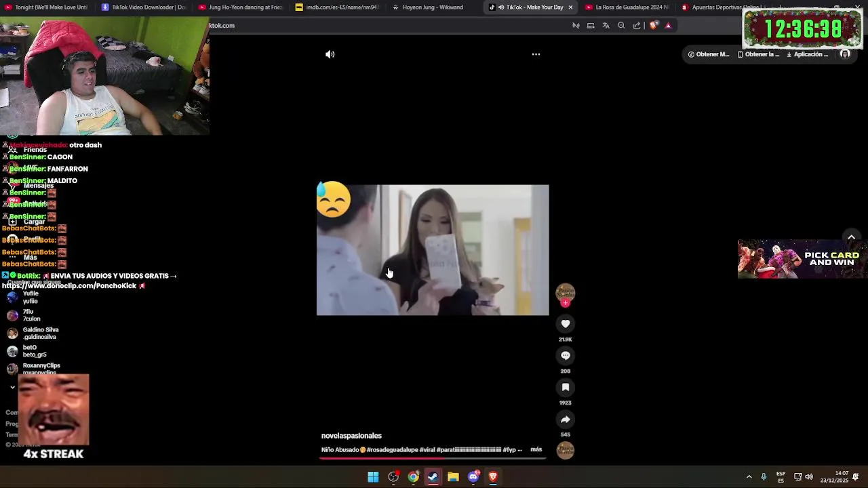Mute the TikTok video sound
The height and width of the screenshot is (488, 868).
point(330,54)
